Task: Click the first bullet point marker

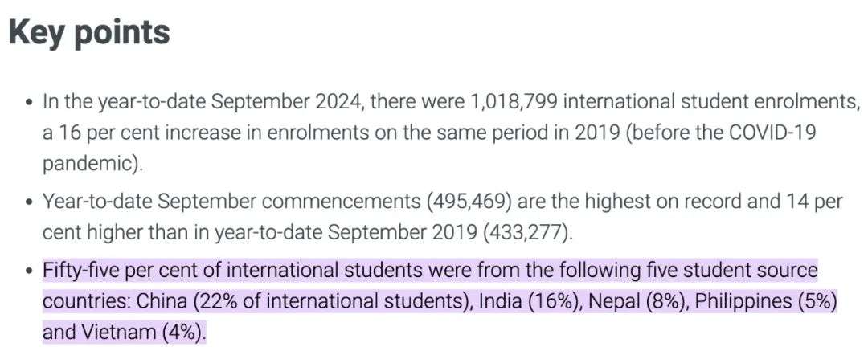Action: [29, 103]
